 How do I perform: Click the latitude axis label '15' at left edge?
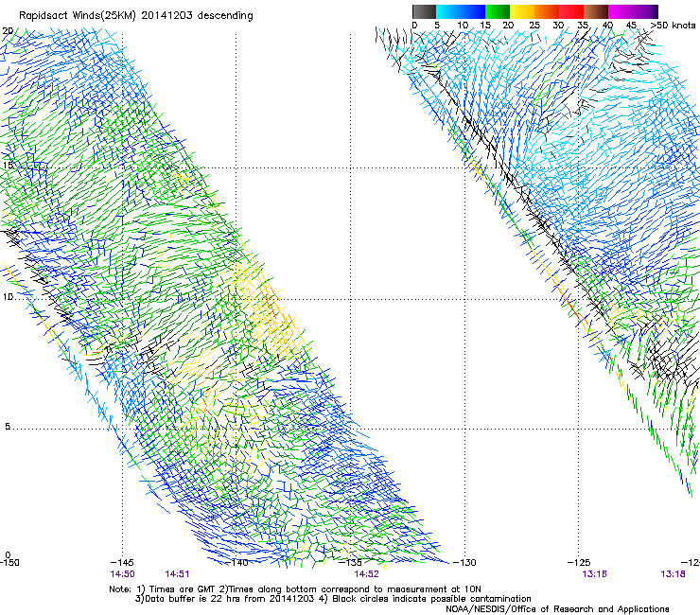pos(8,166)
